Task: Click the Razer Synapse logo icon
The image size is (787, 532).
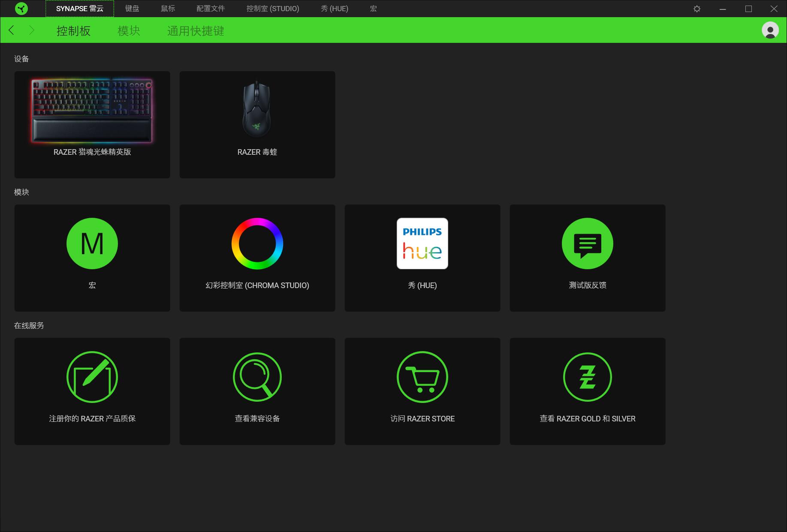Action: click(21, 9)
